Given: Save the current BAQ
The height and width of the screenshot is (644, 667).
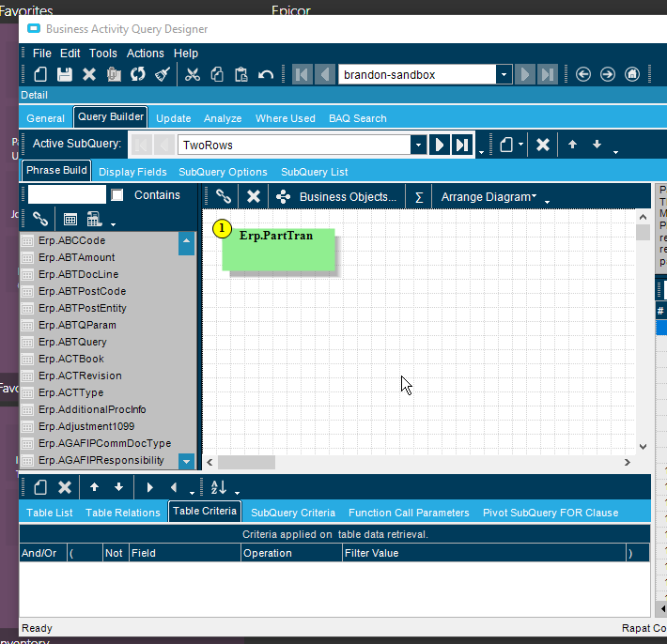Looking at the screenshot, I should click(x=65, y=75).
